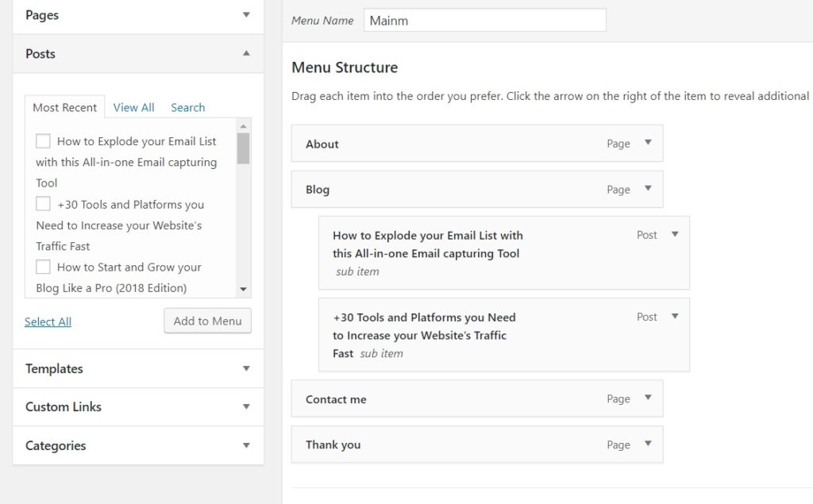Click the Select All link
This screenshot has height=504, width=813.
48,321
